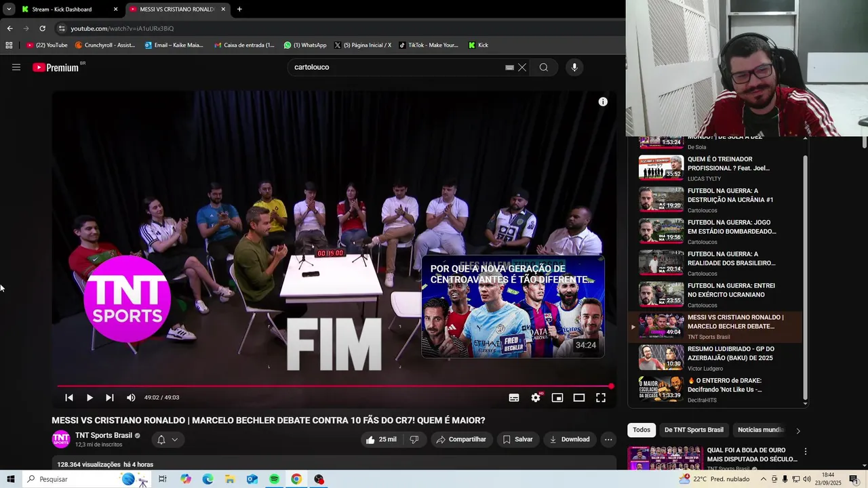
Task: Open options for Bola de Ouro video
Action: point(806,451)
